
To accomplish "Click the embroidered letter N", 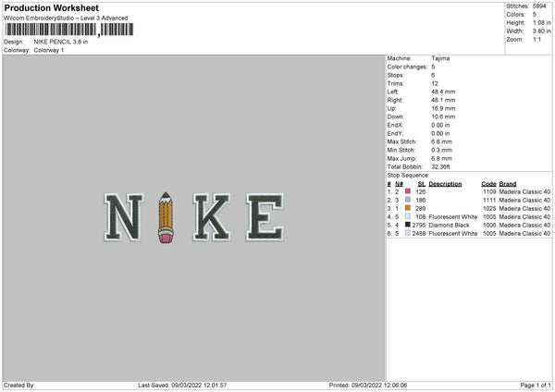I will [124, 217].
